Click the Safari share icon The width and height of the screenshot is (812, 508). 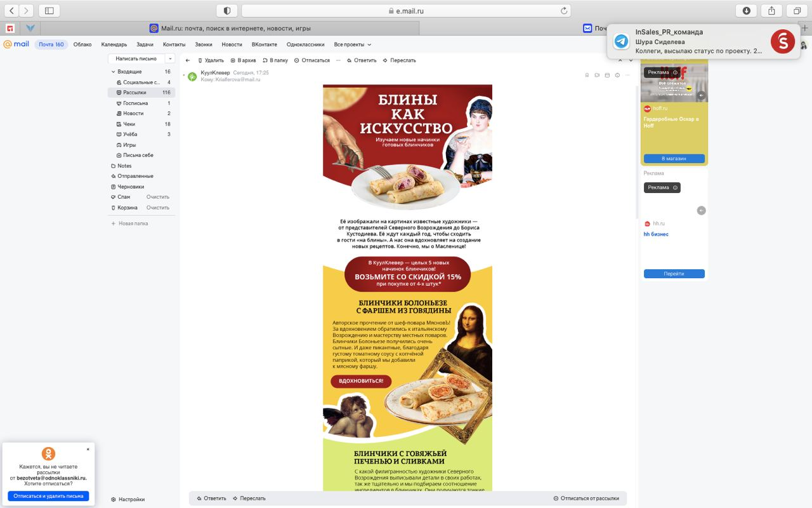click(772, 11)
